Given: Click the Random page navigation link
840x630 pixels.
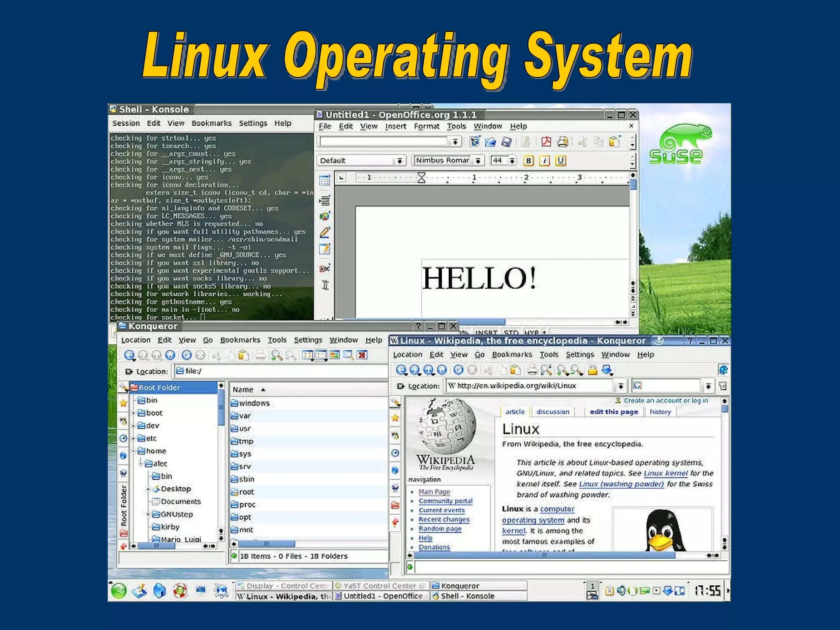Looking at the screenshot, I should click(x=440, y=529).
